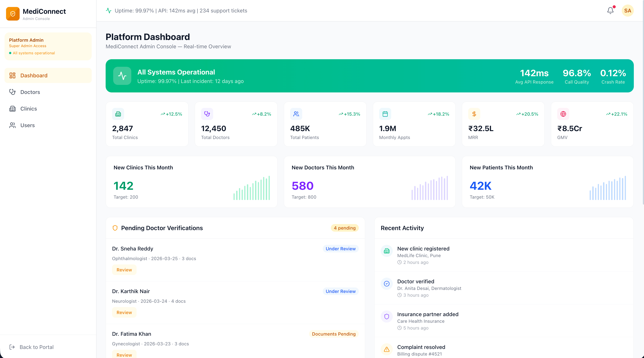
Task: Open the notification bell with red badge
Action: (x=610, y=11)
